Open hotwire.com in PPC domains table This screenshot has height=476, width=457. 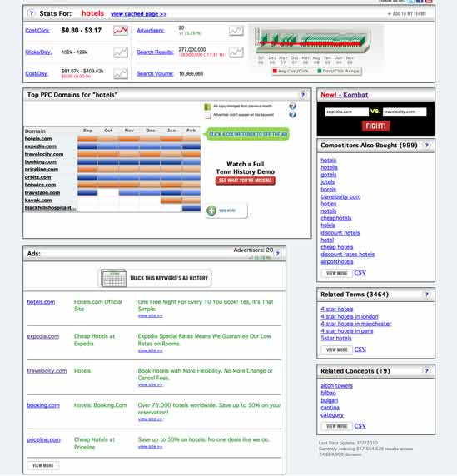(40, 185)
